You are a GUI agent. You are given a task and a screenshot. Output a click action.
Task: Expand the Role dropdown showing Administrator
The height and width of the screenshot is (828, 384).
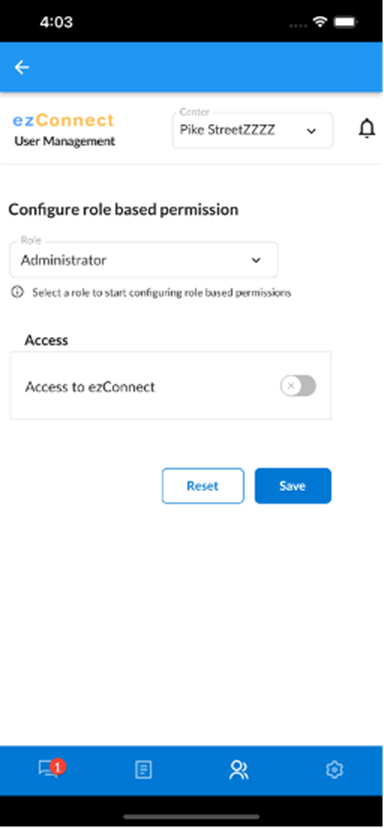point(144,260)
